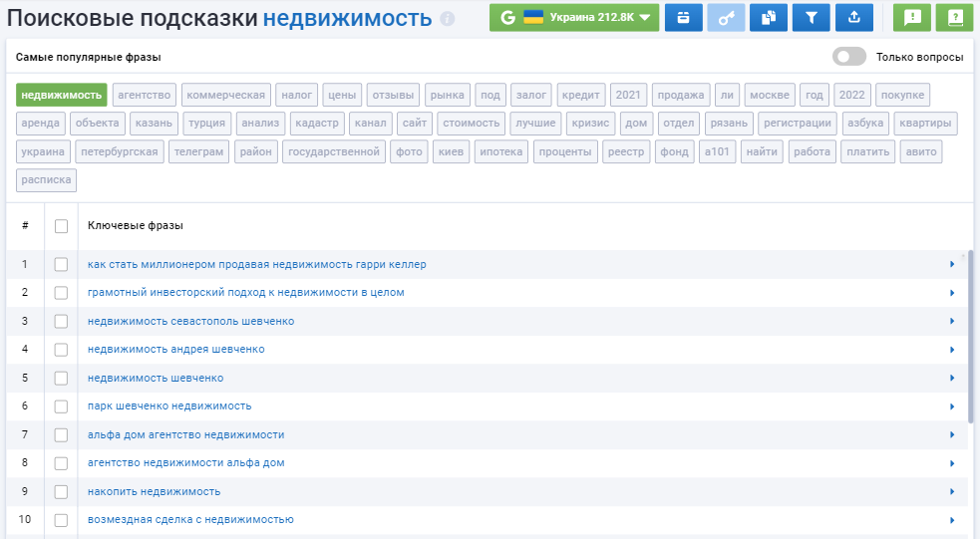Click the light-blue key icon button

tap(726, 18)
